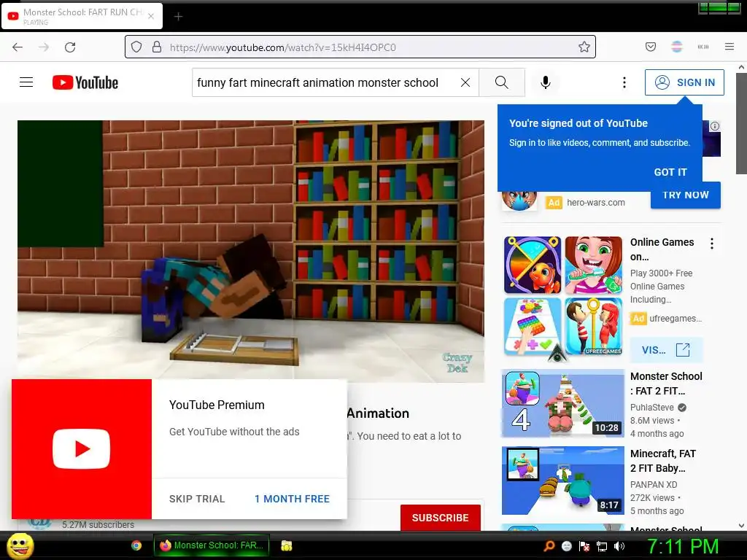Play Monster School FAT 2 FIT thumbnail
Screen dimensions: 747x560
(562, 402)
